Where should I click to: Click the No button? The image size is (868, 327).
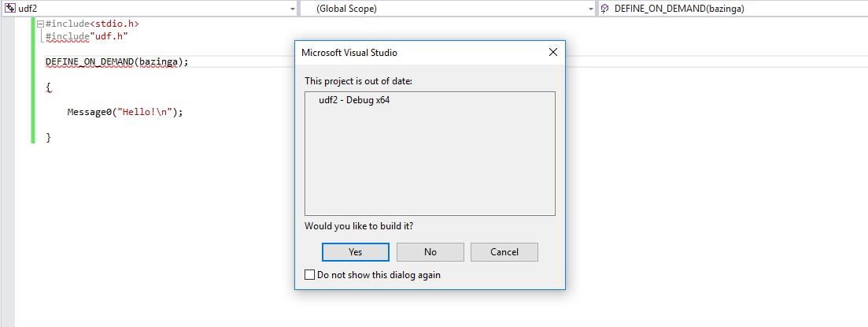click(430, 252)
